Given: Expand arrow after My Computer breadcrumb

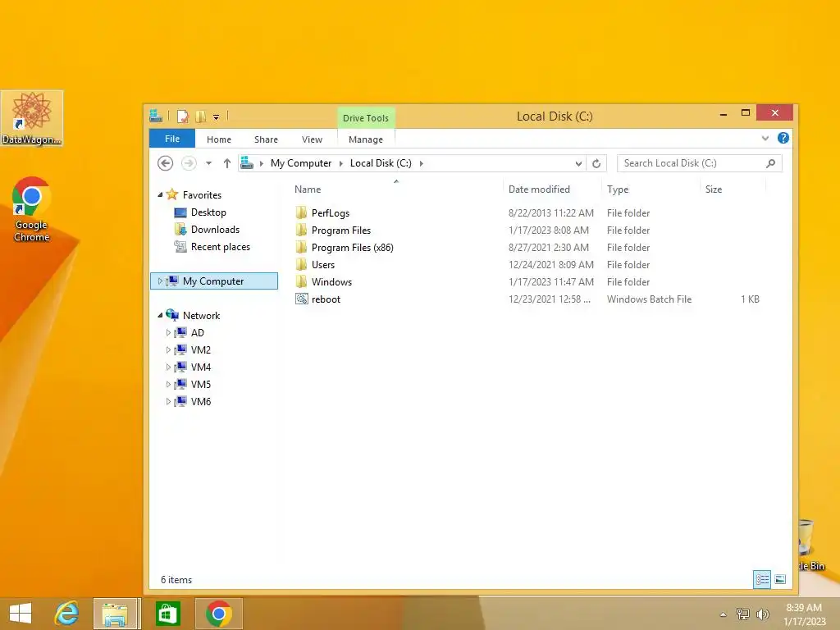Looking at the screenshot, I should point(340,163).
